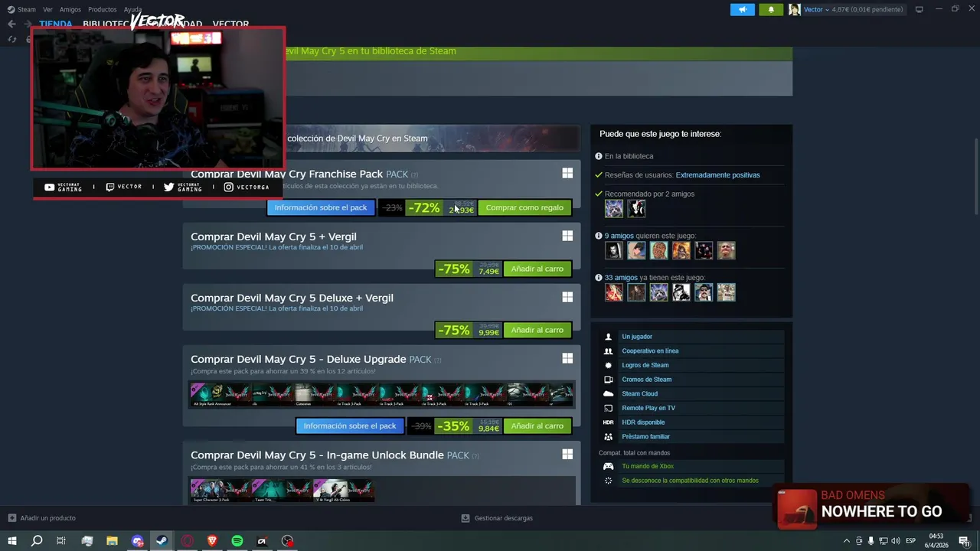
Task: Click the Steam logo menu item
Action: tap(21, 9)
